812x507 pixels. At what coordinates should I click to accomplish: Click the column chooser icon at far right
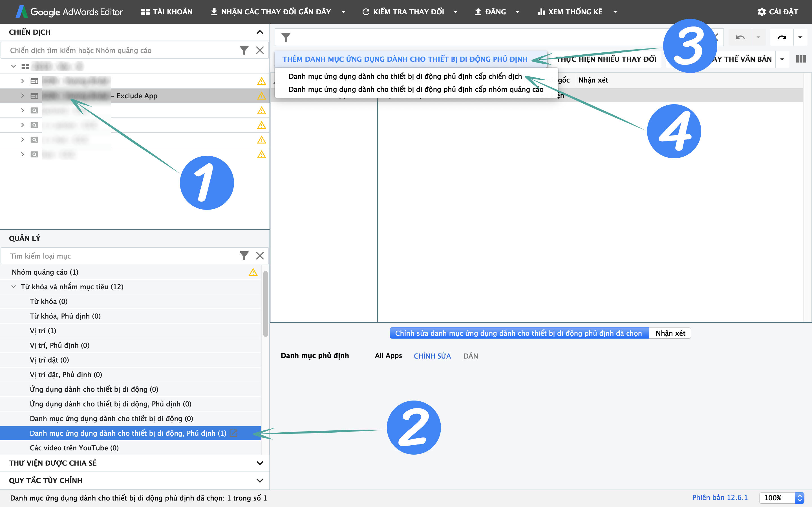pos(801,59)
